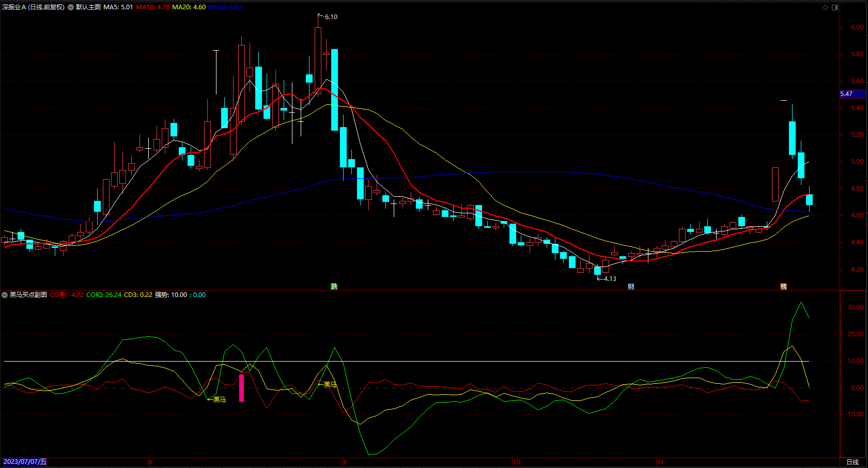Click the orange 榜 event marker
The width and height of the screenshot is (868, 468).
[783, 286]
